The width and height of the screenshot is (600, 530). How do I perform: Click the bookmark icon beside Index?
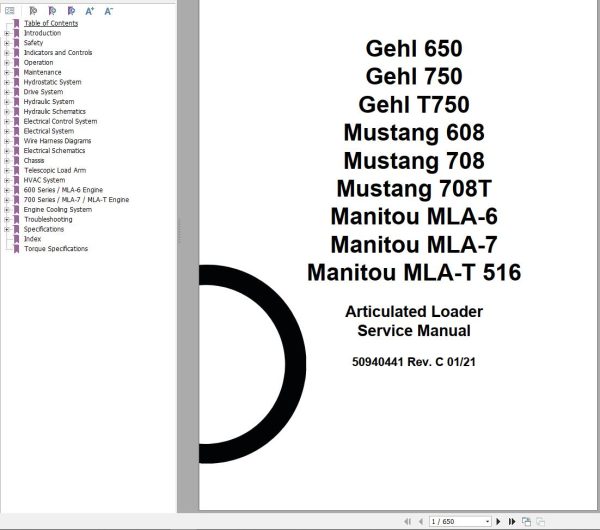16,239
